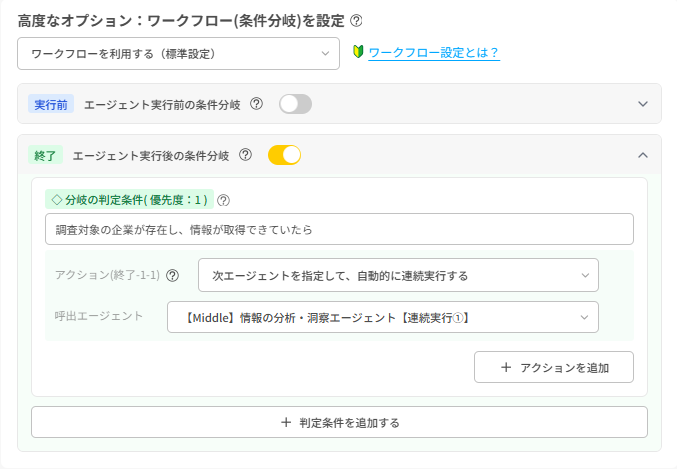Click help icon beside the workflow settings title
The image size is (677, 469).
point(357,20)
